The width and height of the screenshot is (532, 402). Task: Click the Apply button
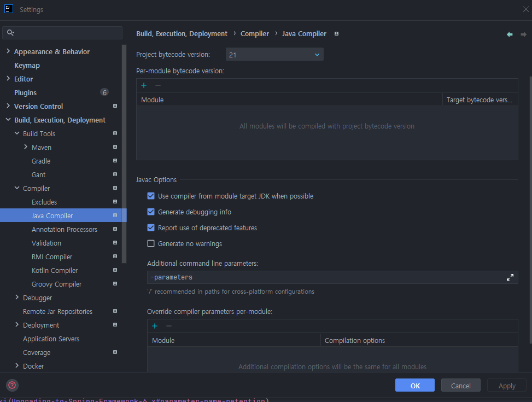click(x=506, y=386)
